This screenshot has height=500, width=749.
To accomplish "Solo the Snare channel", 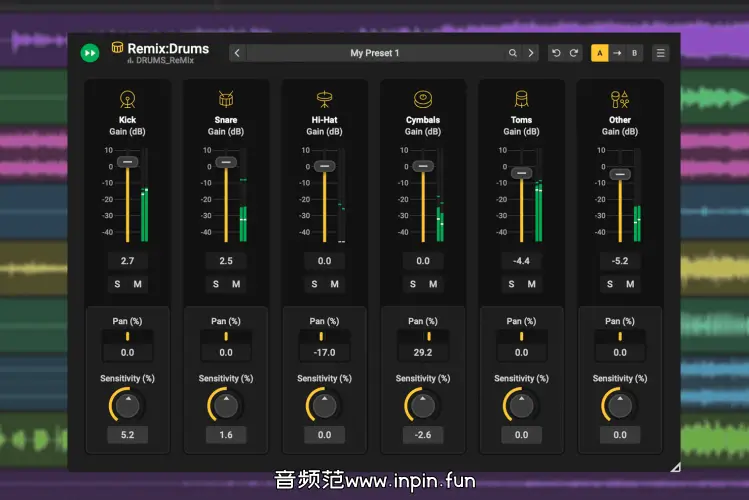I will pos(216,284).
